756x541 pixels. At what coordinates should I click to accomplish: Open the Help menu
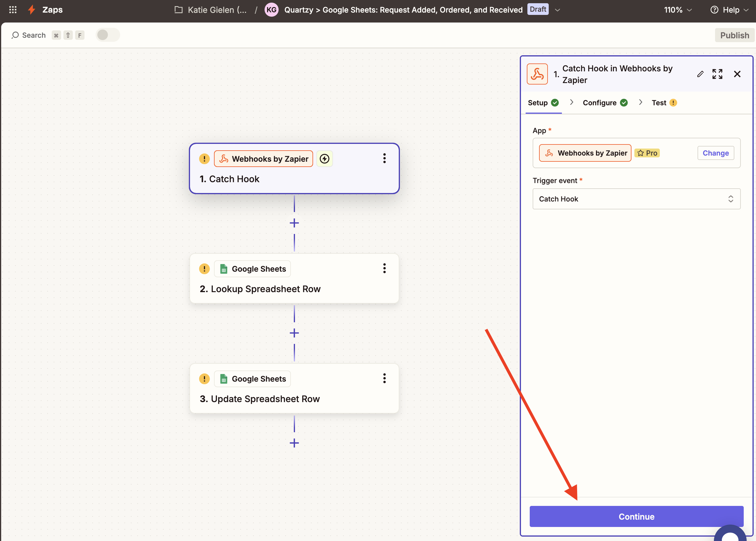pyautogui.click(x=730, y=10)
